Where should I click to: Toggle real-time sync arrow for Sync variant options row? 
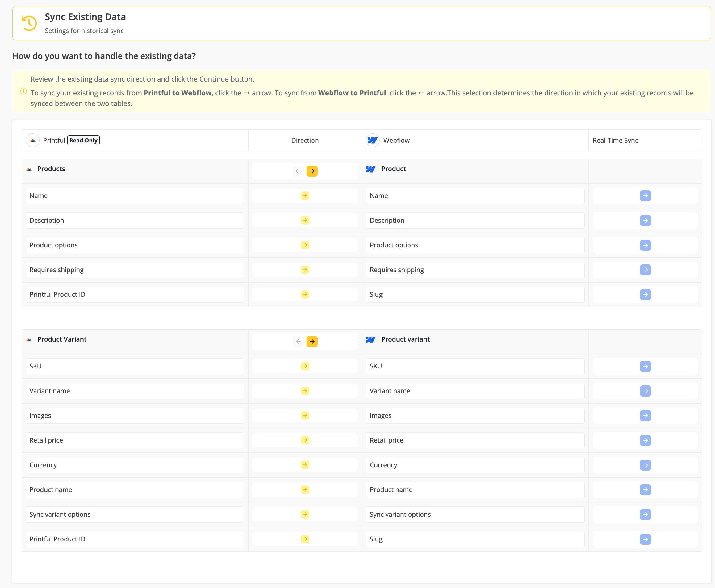pyautogui.click(x=645, y=514)
